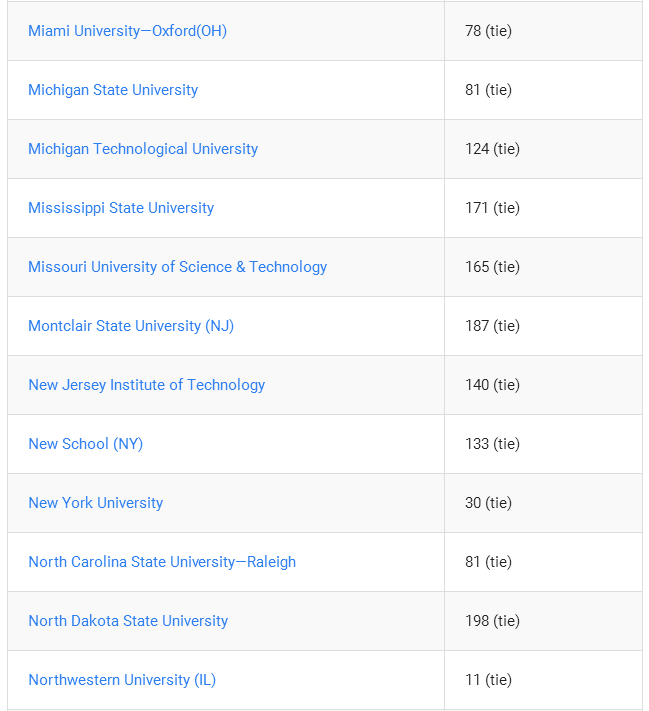The width and height of the screenshot is (649, 711).
Task: Open the Michigan State University link
Action: tap(113, 90)
